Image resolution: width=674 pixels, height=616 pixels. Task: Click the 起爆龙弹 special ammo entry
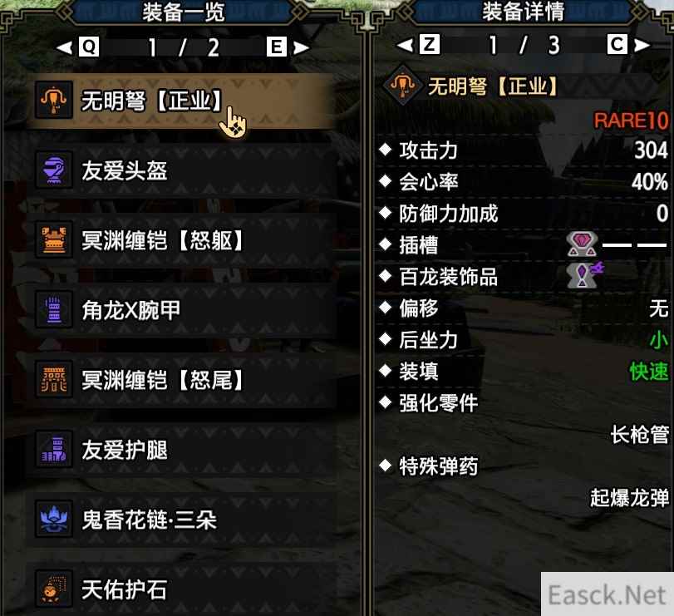(x=630, y=498)
